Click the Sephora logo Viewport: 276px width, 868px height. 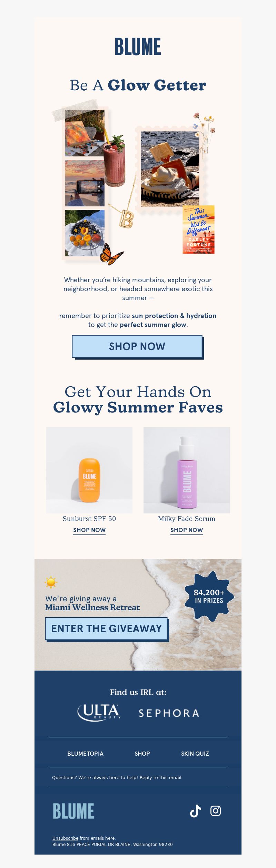(x=169, y=713)
